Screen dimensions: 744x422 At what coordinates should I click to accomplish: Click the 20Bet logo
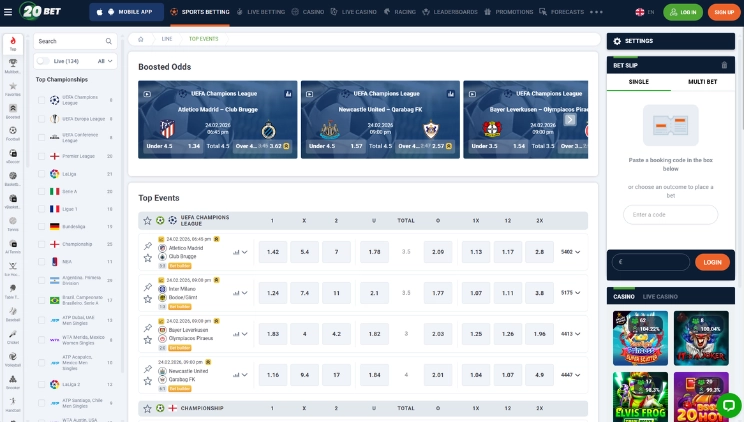(x=41, y=11)
